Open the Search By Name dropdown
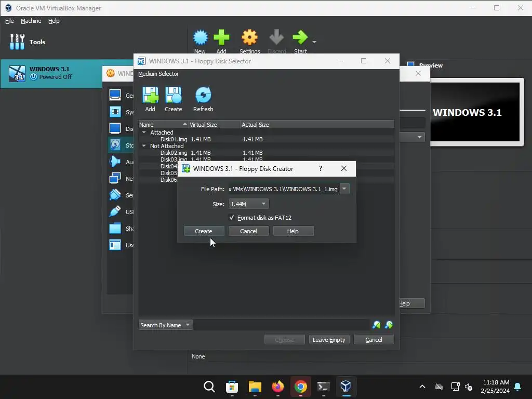The width and height of the screenshot is (532, 399). pos(166,325)
